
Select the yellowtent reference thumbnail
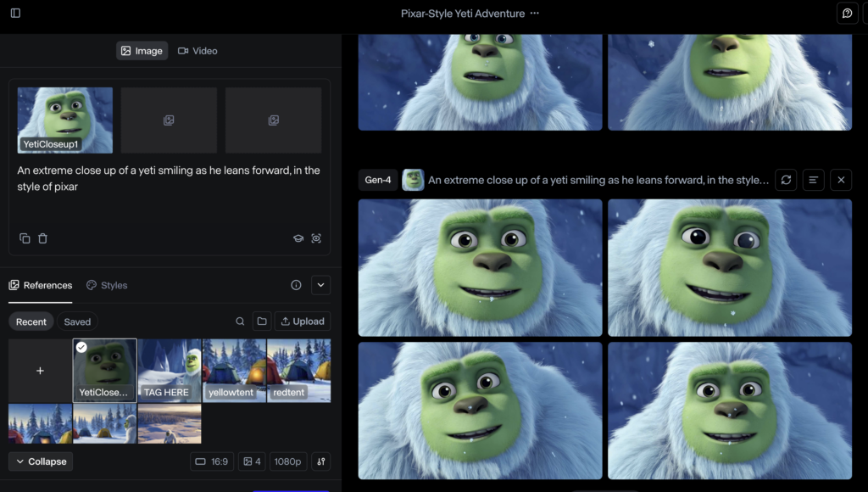point(234,370)
